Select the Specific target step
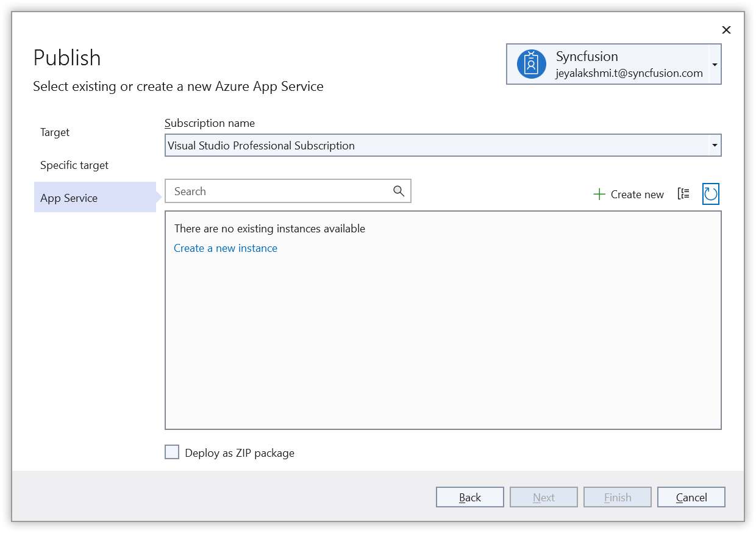Viewport: 756px width, 533px height. [74, 165]
